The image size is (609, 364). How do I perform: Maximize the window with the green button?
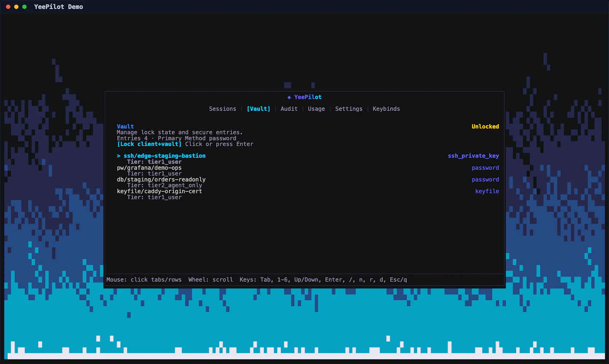point(24,7)
